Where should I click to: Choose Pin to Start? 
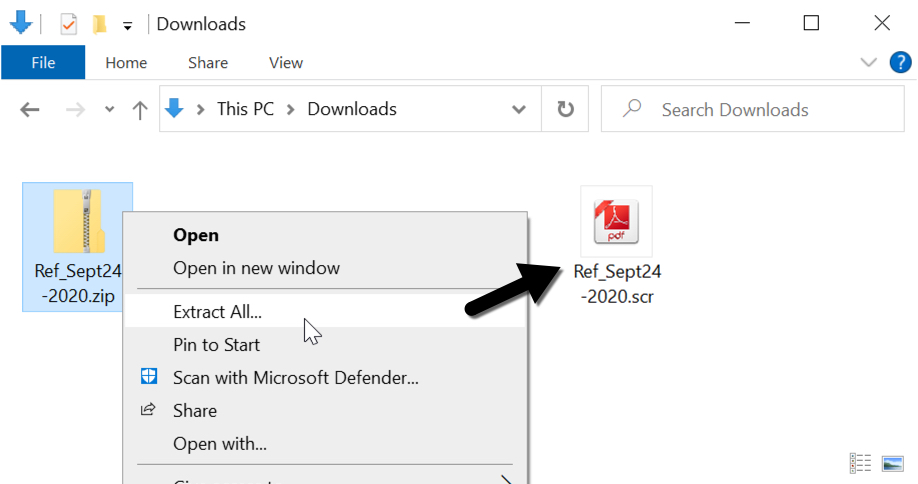tap(325, 345)
